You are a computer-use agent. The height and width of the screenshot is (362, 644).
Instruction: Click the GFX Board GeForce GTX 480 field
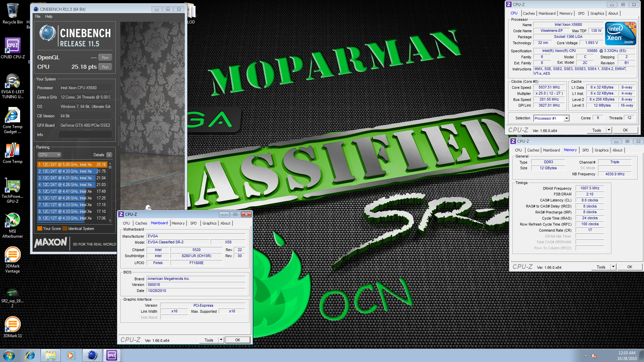(86, 125)
